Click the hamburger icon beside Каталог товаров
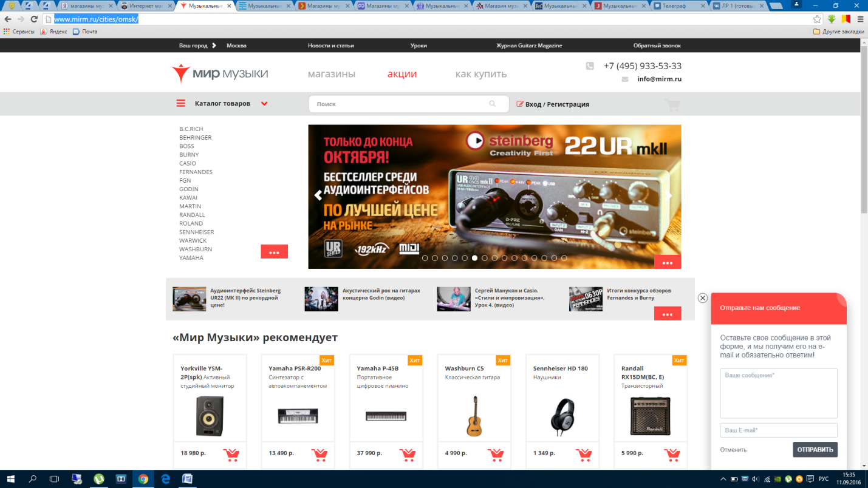Image resolution: width=868 pixels, height=488 pixels. [x=180, y=104]
